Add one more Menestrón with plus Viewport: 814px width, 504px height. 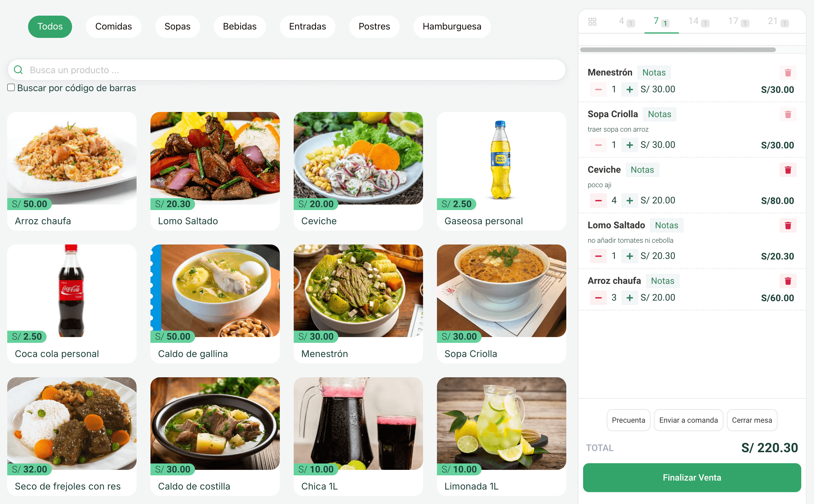click(x=629, y=90)
